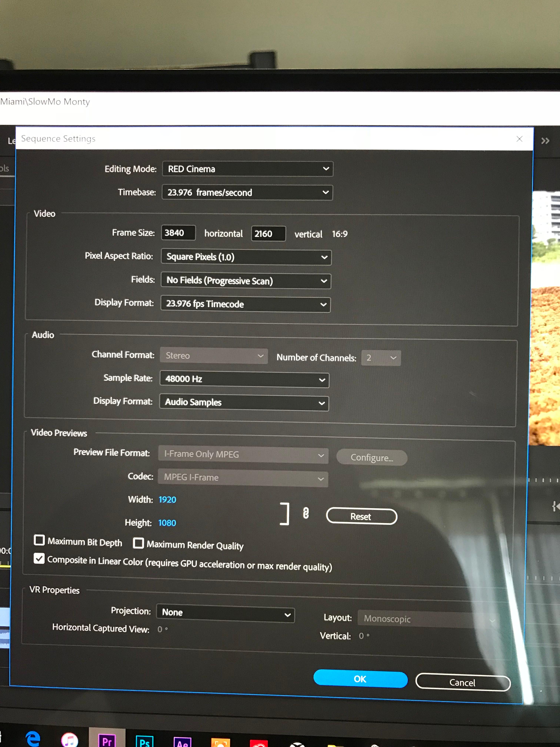Close the Sequence Settings dialog

point(519,139)
